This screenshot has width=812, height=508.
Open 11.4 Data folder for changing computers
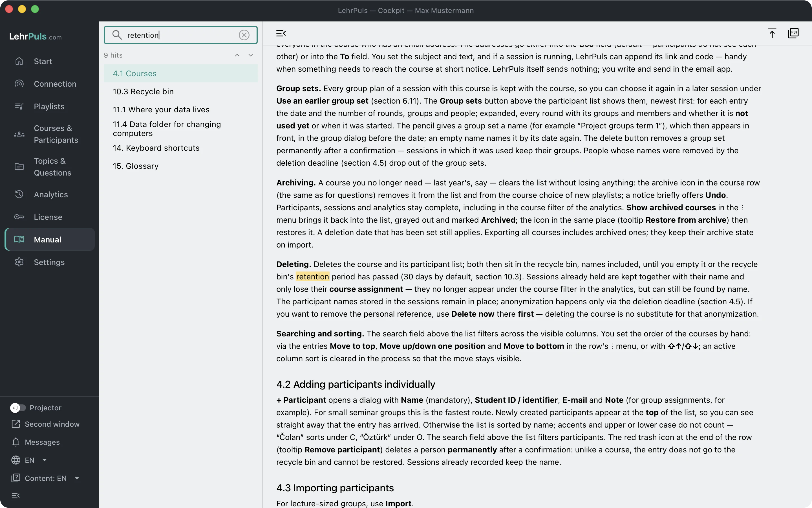[x=180, y=129]
